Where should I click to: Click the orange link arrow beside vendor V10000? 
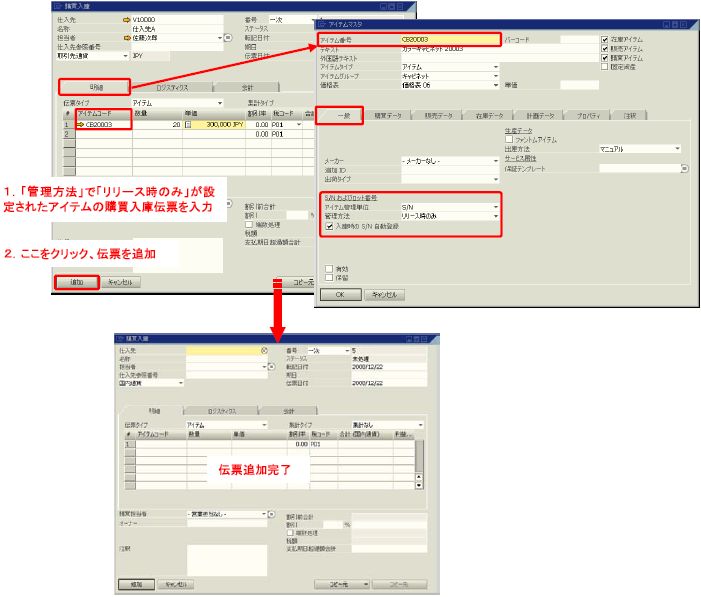coord(124,20)
